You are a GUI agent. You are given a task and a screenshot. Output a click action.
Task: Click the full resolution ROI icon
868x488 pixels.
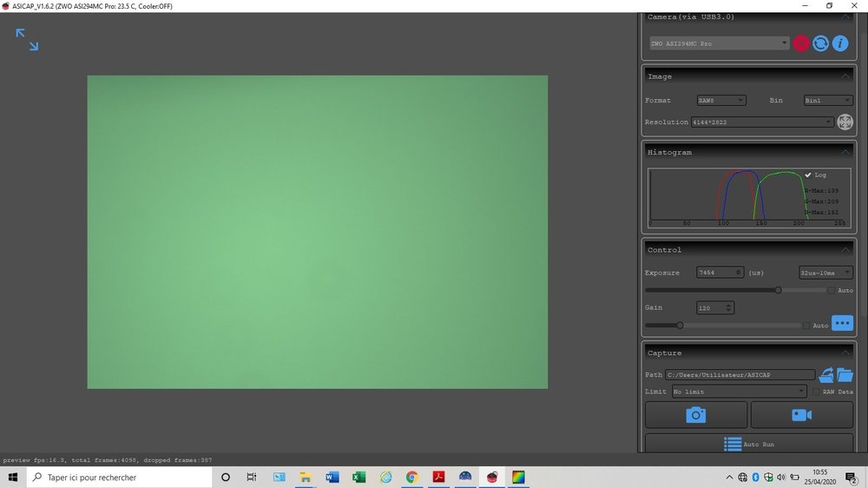pos(845,122)
